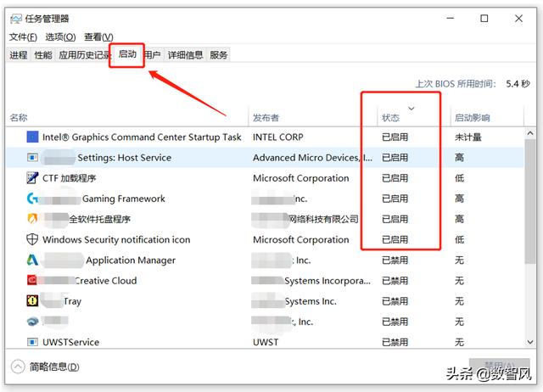Viewport: 543px width, 392px height.
Task: Click 高 impact in Gaming Framework row
Action: tap(459, 199)
